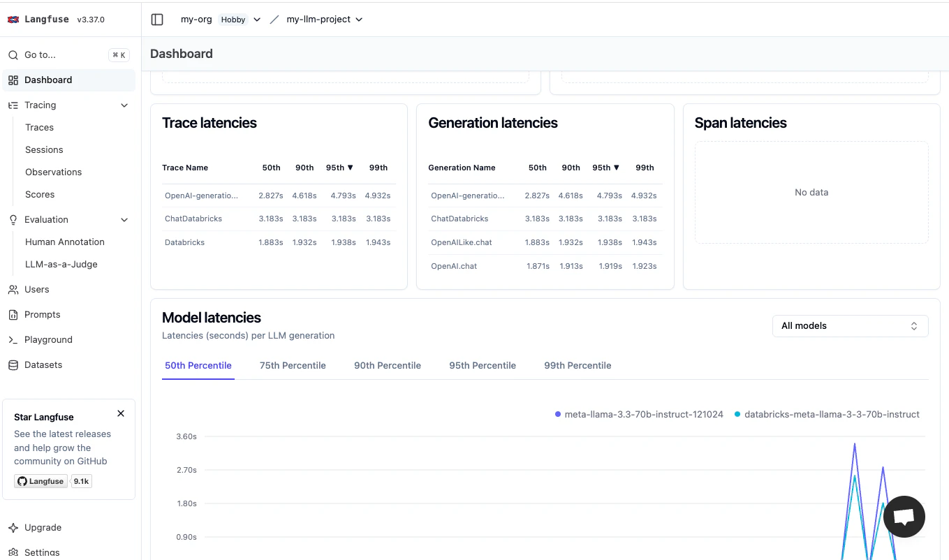The image size is (949, 560).
Task: Open Observations in the sidebar
Action: (x=53, y=172)
